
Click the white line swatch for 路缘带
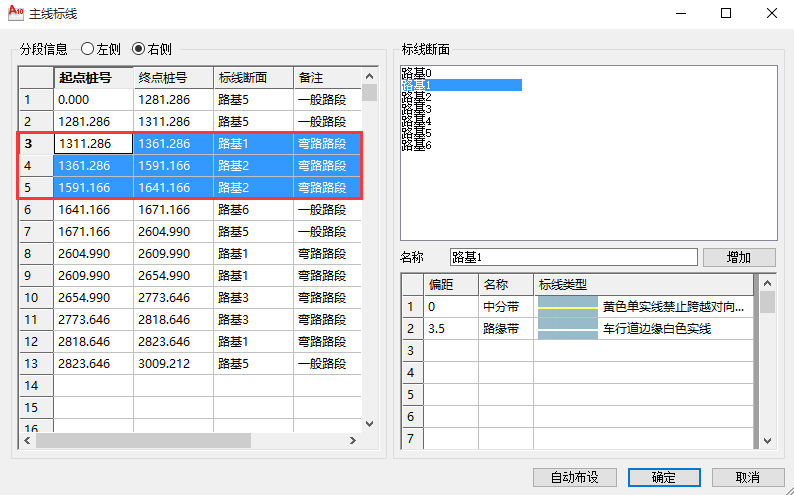[568, 328]
